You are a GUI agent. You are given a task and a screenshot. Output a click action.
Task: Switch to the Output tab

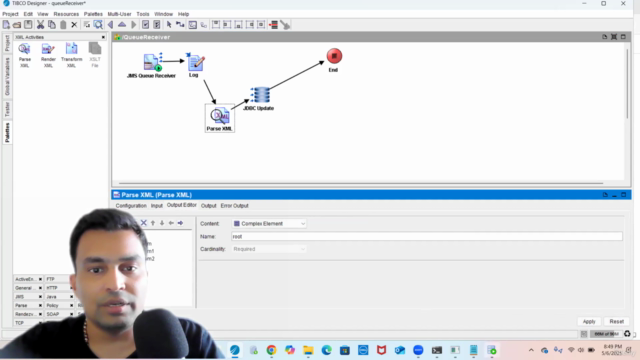(x=209, y=206)
